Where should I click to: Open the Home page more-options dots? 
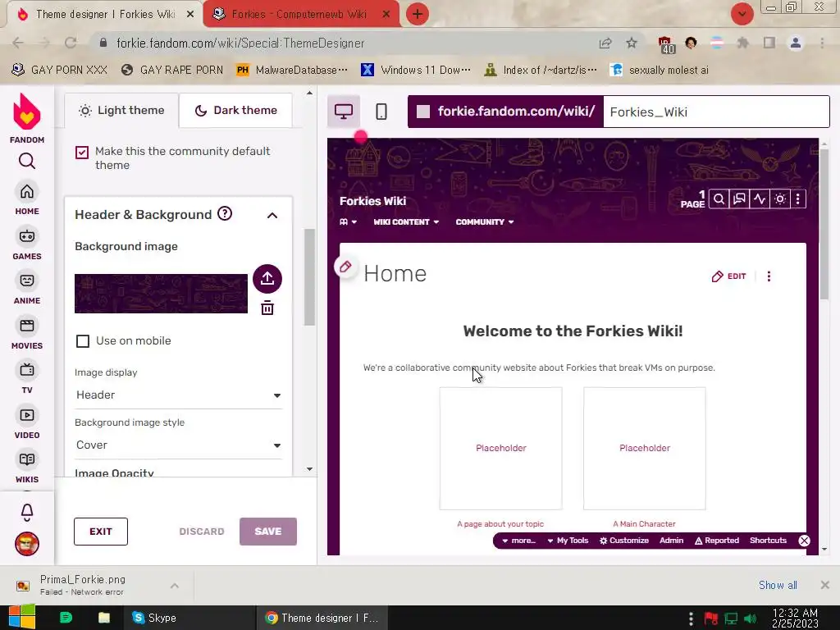769,276
